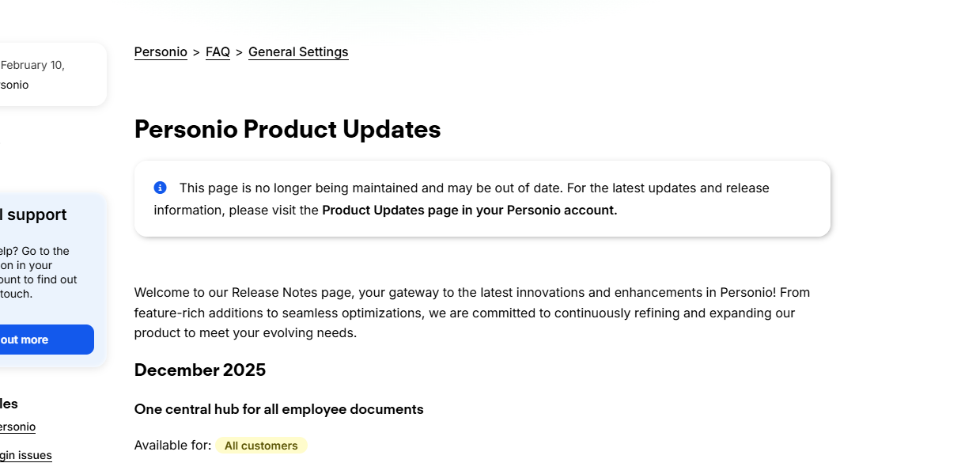Open the FAQ breadcrumb link

[x=218, y=51]
